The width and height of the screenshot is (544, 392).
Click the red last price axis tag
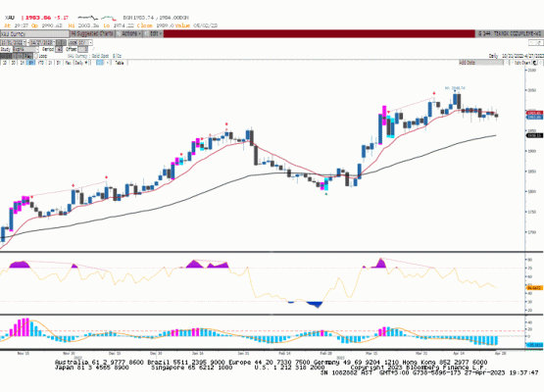534,113
